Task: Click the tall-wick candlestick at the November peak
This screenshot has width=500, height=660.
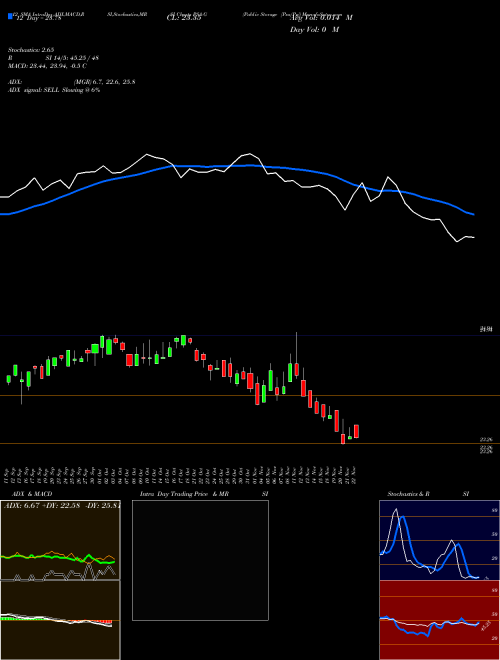Action: [296, 354]
